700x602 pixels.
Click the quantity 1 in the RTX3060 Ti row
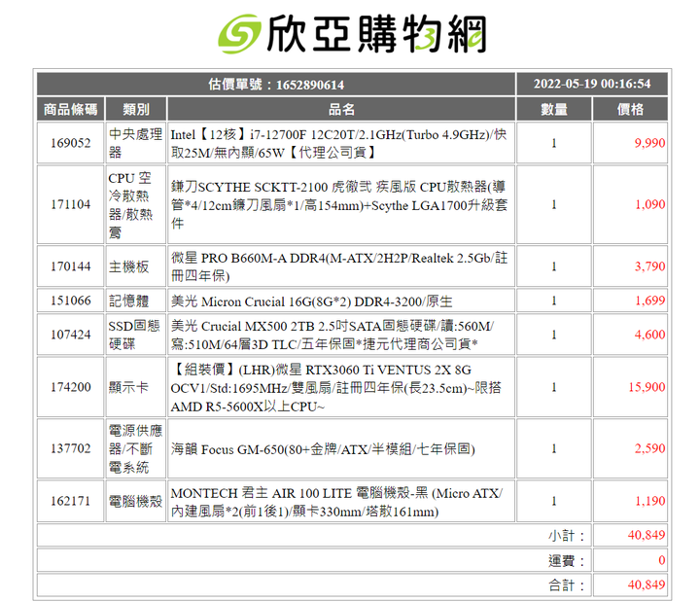tap(554, 387)
